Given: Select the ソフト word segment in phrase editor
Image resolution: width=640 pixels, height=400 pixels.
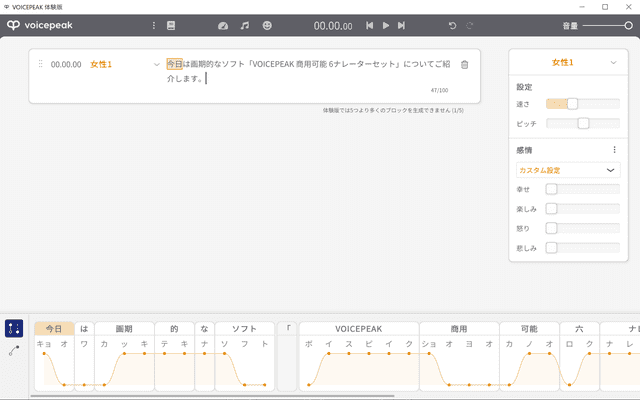Looking at the screenshot, I should click(244, 329).
